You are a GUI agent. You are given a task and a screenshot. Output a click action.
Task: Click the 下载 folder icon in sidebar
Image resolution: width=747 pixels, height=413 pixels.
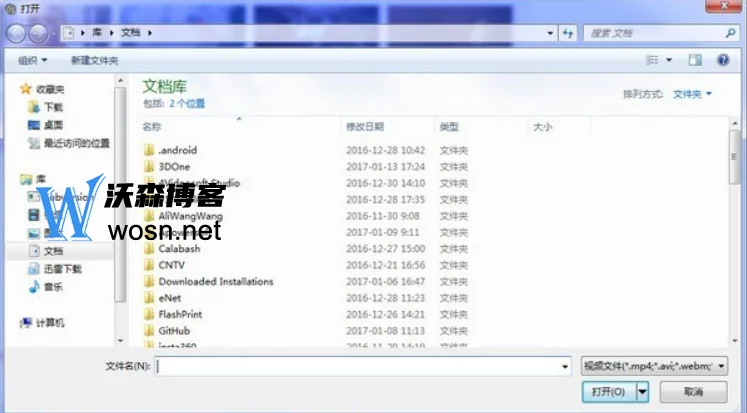click(33, 107)
